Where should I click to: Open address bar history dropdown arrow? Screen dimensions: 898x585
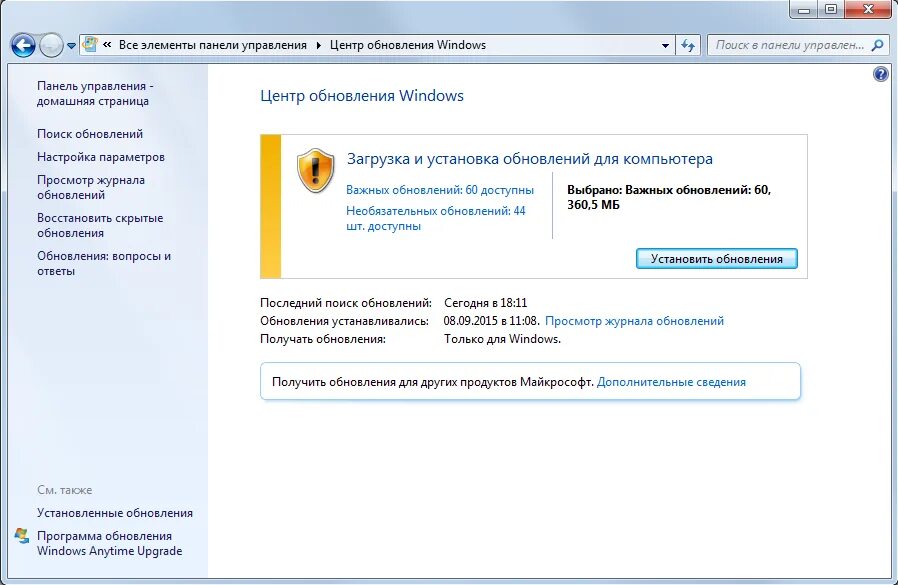pos(665,45)
